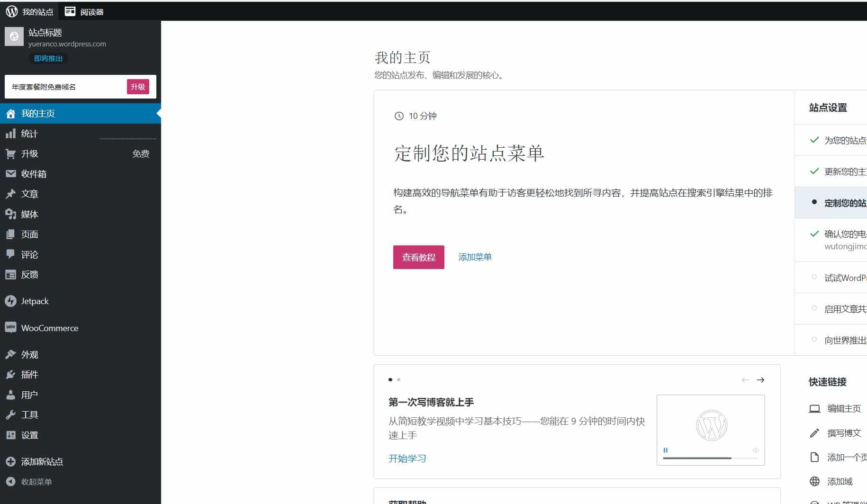Screen dimensions: 867x504
Task: Select the completed 确认您的电 checklist step
Action: pos(831,240)
